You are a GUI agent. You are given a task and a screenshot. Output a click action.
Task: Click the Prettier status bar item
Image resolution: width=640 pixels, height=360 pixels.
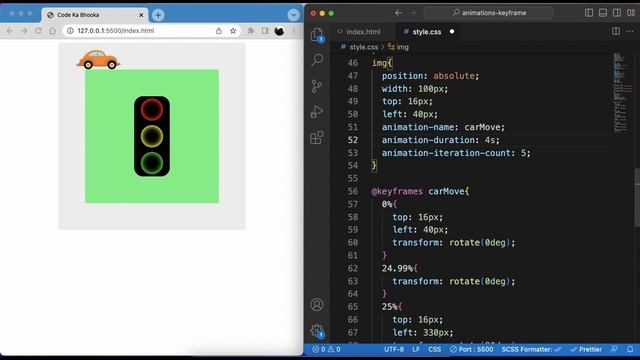point(586,349)
